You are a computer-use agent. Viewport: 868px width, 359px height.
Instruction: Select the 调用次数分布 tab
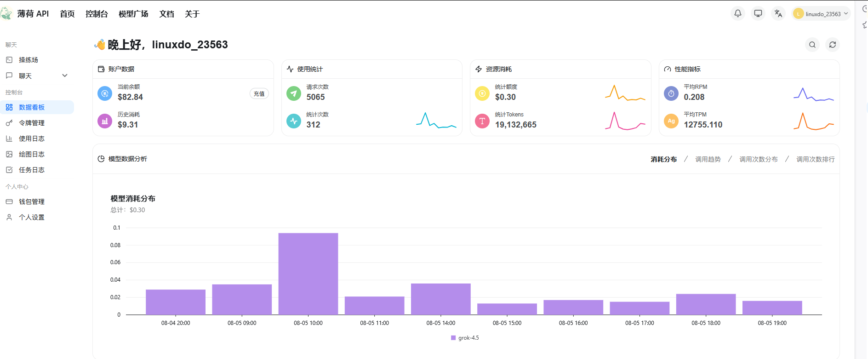click(759, 159)
